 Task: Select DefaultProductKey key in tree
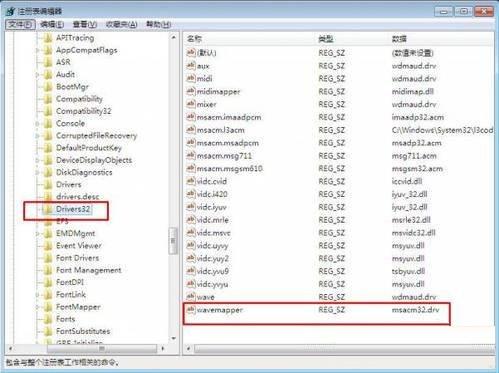click(89, 148)
